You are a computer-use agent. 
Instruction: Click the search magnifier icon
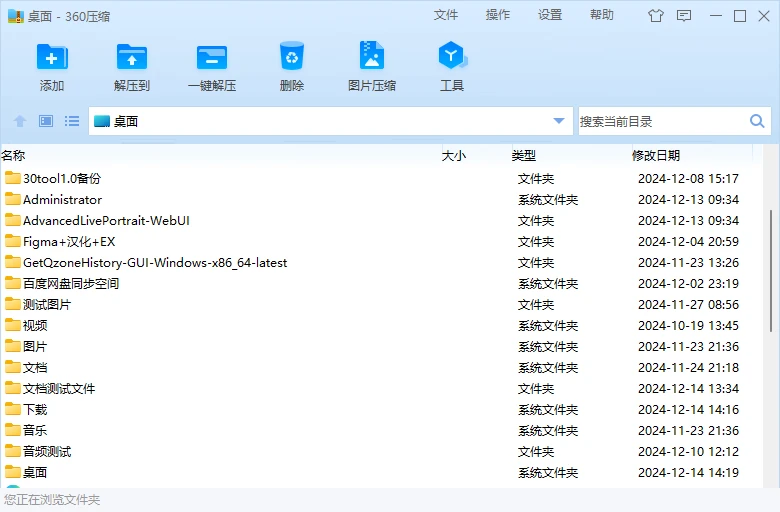click(757, 121)
